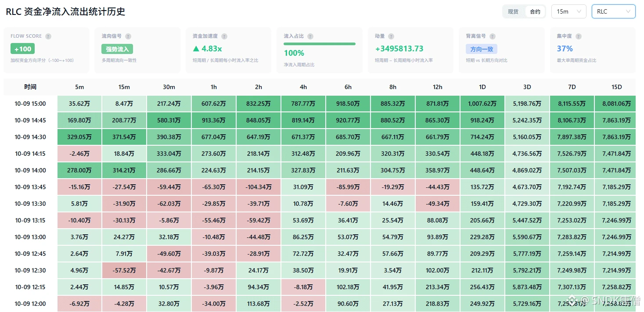Click the 1D column header
This screenshot has height=312, width=644.
coord(482,87)
